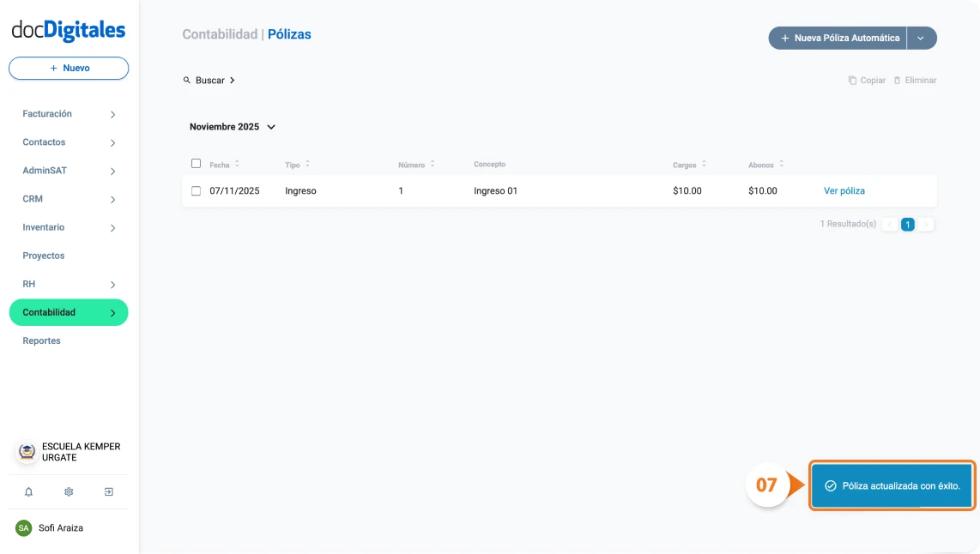Click the notifications bell icon
The width and height of the screenshot is (980, 554).
click(28, 492)
